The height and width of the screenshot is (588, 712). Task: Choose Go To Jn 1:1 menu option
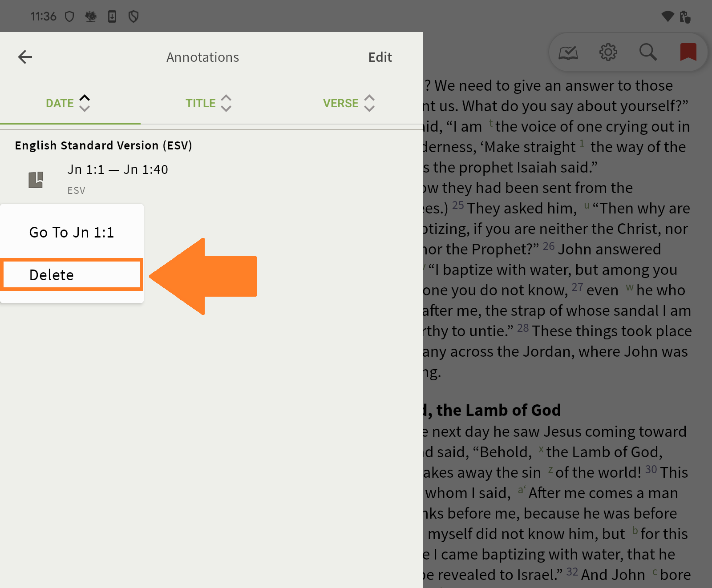point(72,232)
